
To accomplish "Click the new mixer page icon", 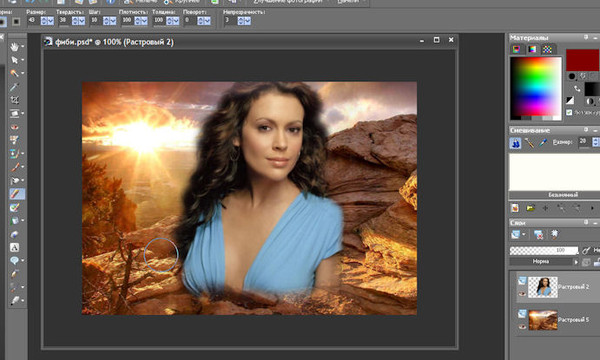I will pos(515,208).
